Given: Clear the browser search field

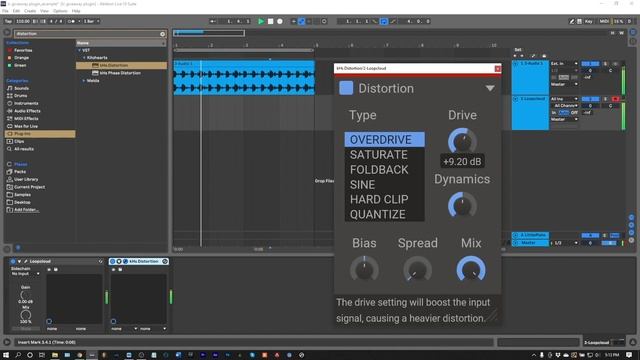Looking at the screenshot, I should point(162,34).
